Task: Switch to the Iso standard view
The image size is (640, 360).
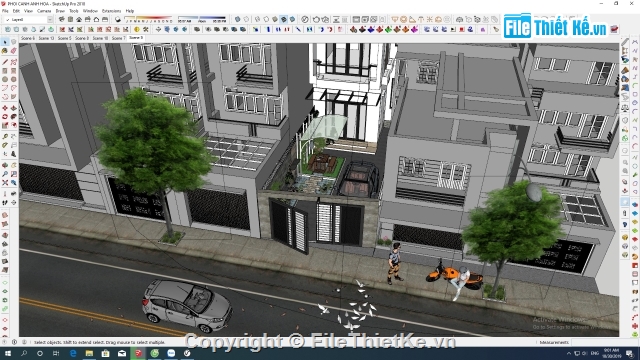Action: click(62, 19)
